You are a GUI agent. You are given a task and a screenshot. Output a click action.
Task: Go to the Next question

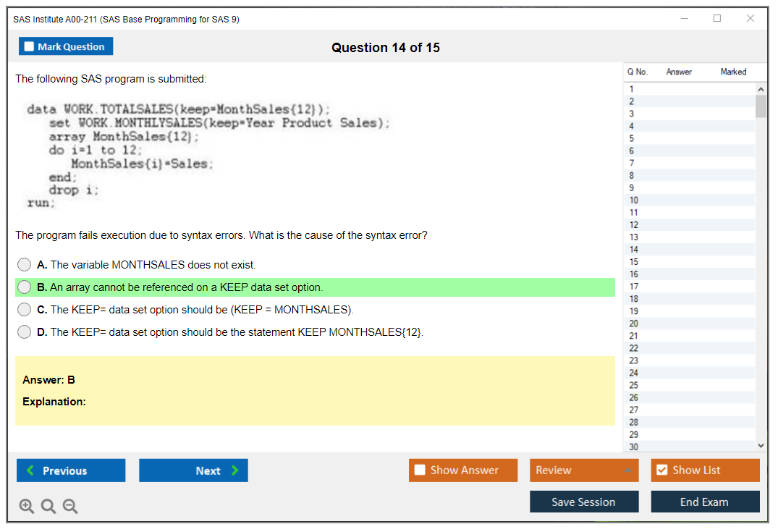click(x=193, y=470)
